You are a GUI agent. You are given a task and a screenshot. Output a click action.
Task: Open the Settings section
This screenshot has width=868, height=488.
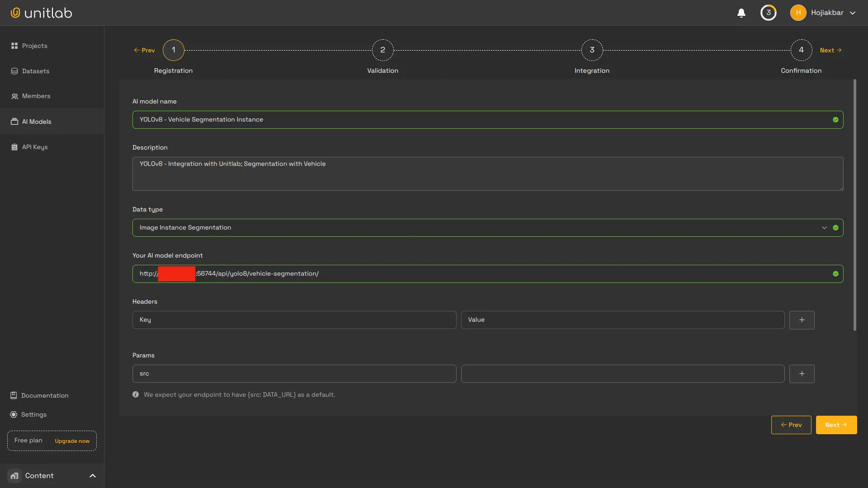pos(33,414)
